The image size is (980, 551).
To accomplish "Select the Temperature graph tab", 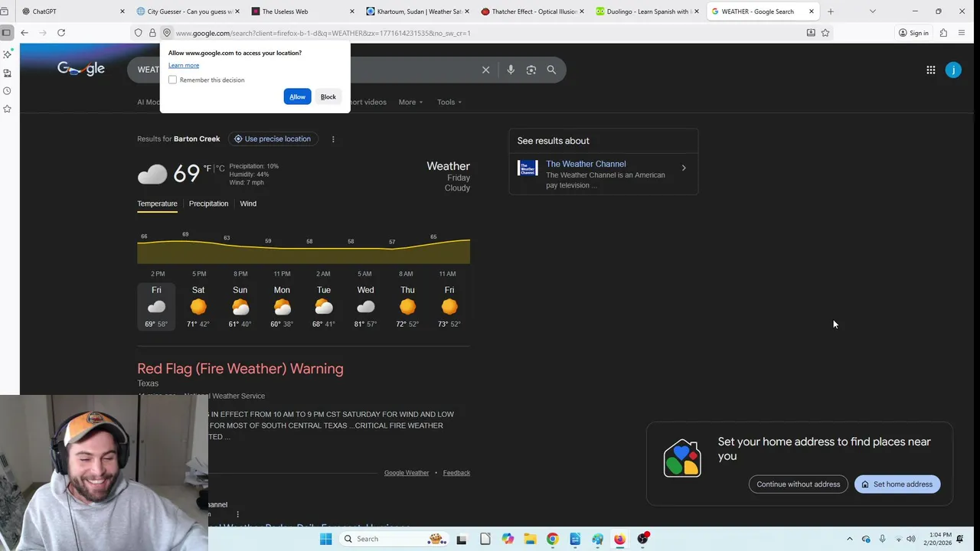I will pyautogui.click(x=157, y=204).
